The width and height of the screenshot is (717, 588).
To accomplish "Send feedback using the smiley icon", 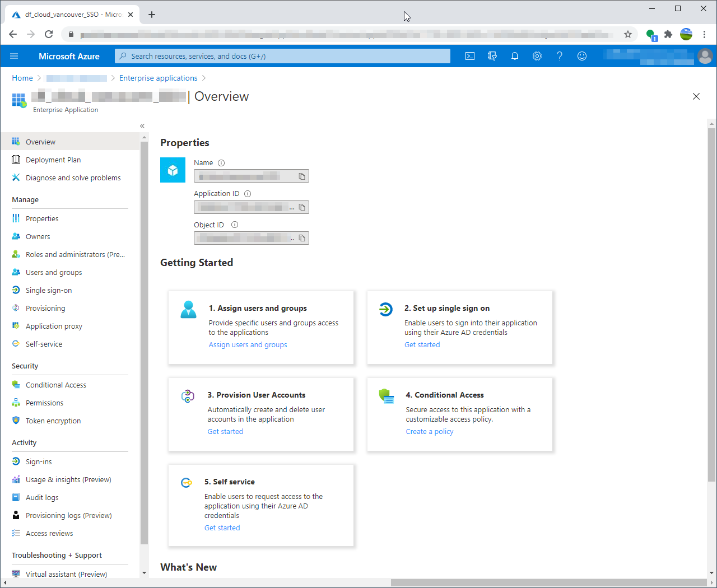I will (x=581, y=55).
